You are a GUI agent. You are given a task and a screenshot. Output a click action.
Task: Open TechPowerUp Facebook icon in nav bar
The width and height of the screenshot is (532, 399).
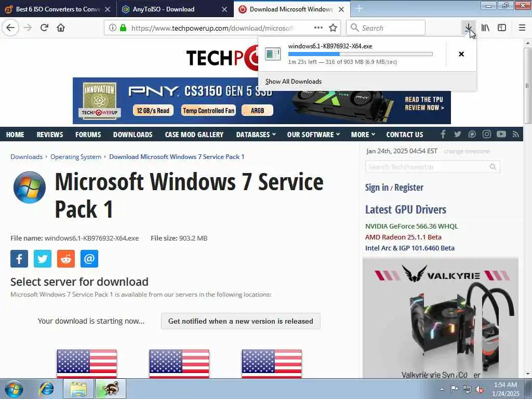[x=443, y=135]
